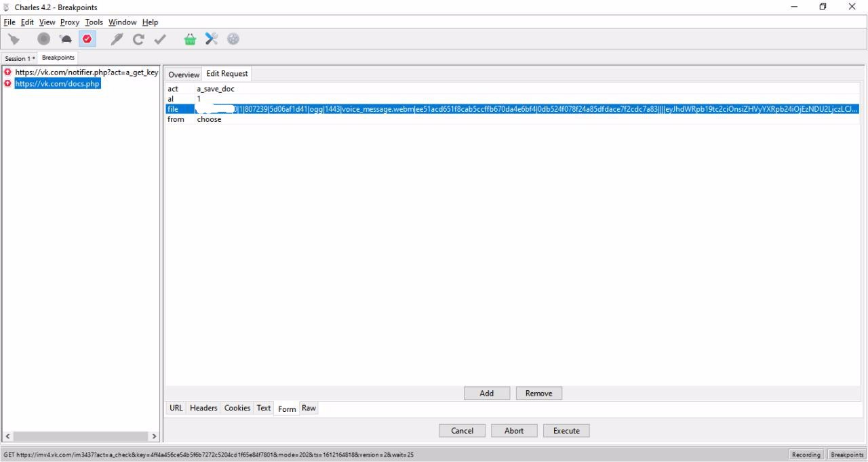Open Settings gear icon in toolbar
Image resolution: width=868 pixels, height=462 pixels.
pyautogui.click(x=233, y=39)
